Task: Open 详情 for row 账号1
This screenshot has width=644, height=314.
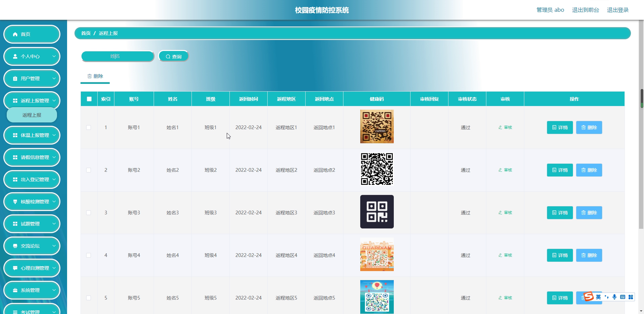Action: (x=560, y=127)
